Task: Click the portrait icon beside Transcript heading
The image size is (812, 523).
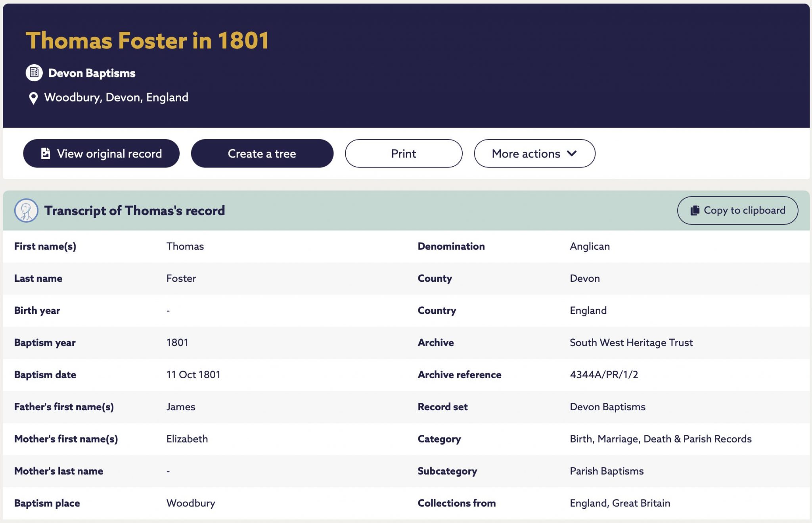Action: click(26, 210)
